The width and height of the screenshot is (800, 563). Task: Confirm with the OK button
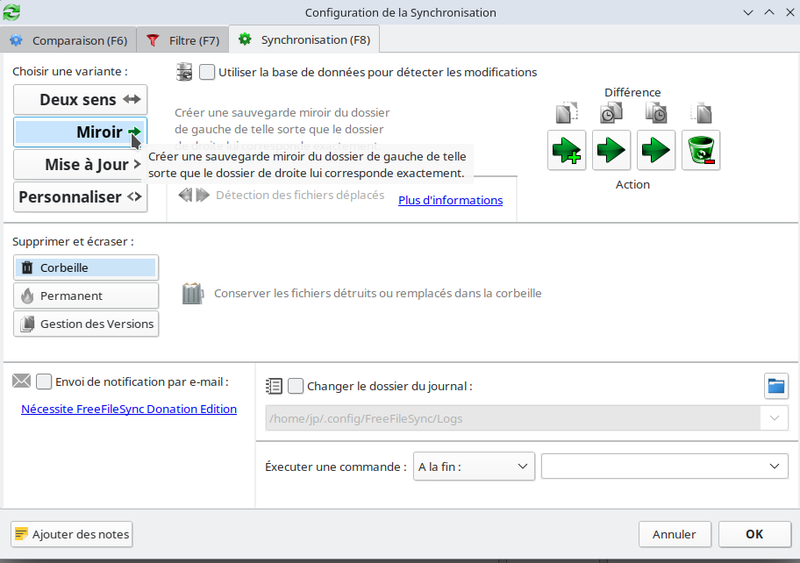coord(755,534)
